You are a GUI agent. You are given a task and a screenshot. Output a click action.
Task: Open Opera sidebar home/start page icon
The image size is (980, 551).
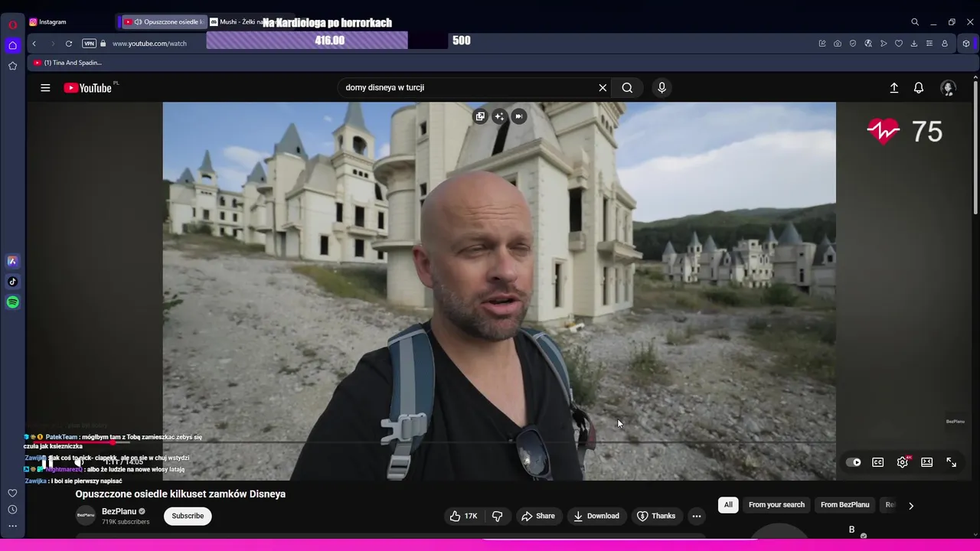(x=12, y=46)
